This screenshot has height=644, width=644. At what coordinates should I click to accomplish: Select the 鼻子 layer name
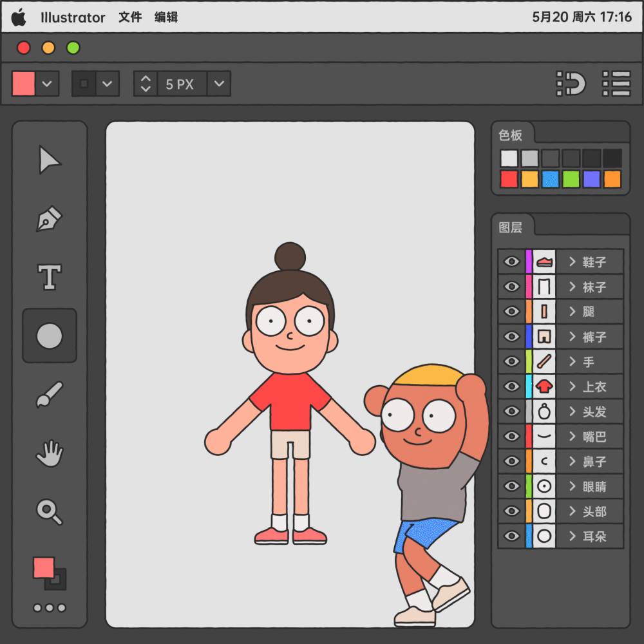[594, 462]
